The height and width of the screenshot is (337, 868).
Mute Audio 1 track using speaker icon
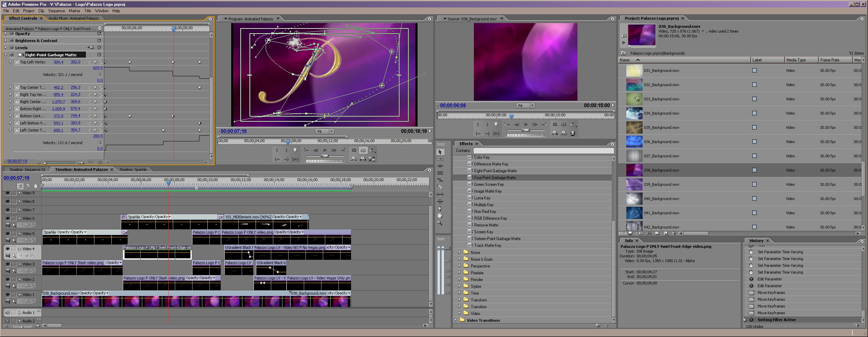click(7, 313)
